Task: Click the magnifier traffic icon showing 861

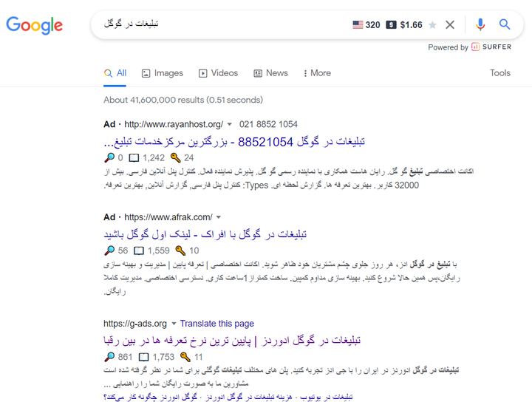Action: pos(109,357)
